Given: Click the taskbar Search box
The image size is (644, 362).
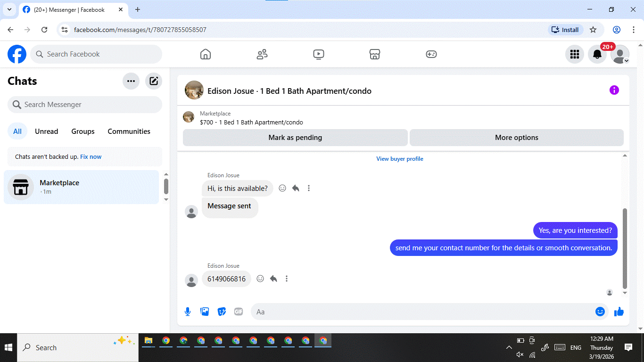Looking at the screenshot, I should [x=78, y=347].
